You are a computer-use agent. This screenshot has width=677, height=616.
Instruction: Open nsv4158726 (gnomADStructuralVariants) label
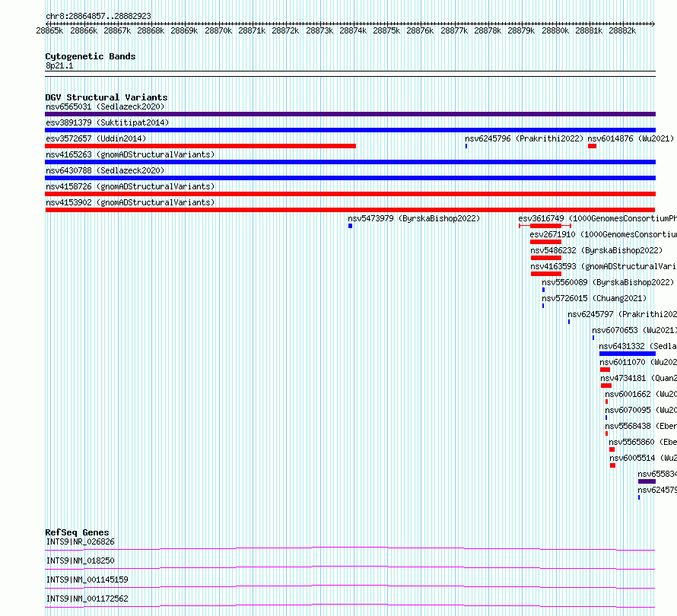click(x=130, y=186)
